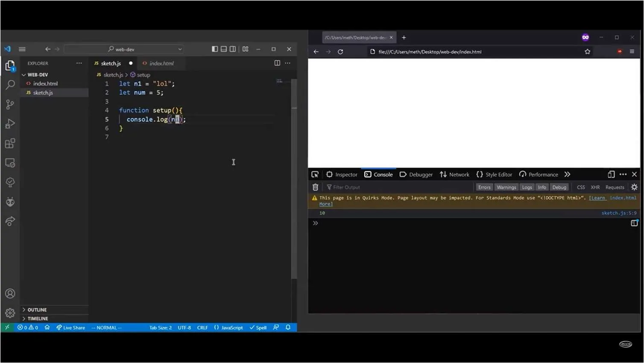Open the Extensions view in the activity bar

[x=10, y=143]
